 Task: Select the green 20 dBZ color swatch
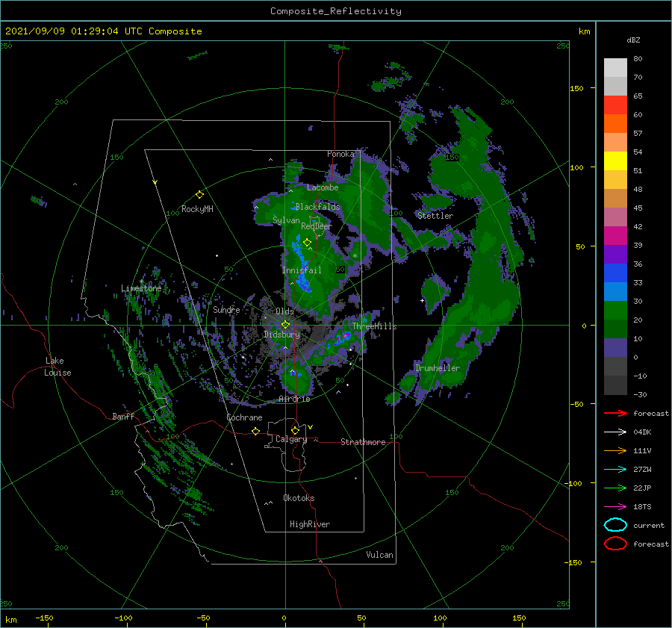615,311
